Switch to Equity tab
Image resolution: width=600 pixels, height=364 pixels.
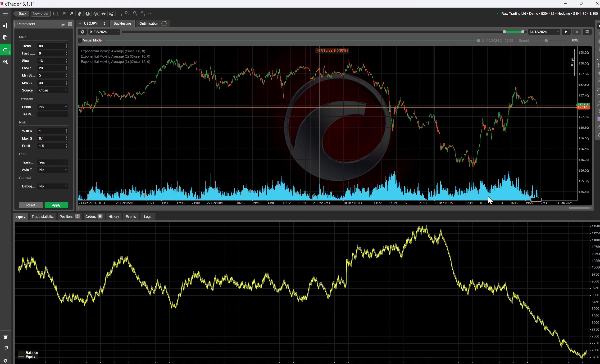(20, 217)
